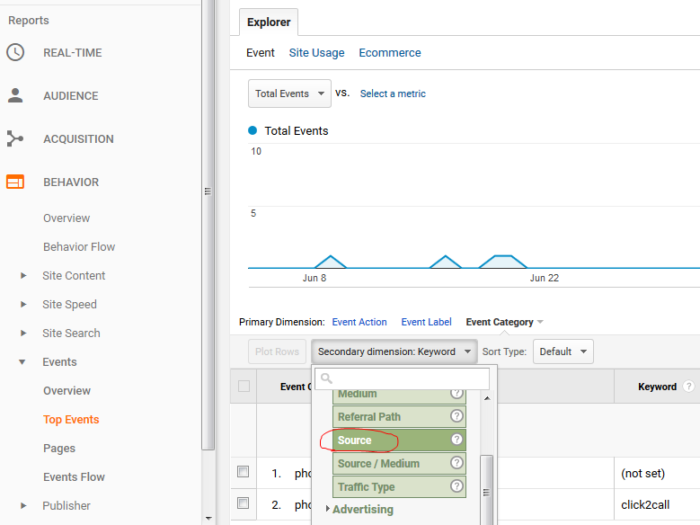Check the select-all rows checkbox in header
This screenshot has height=525, width=700.
click(x=243, y=387)
